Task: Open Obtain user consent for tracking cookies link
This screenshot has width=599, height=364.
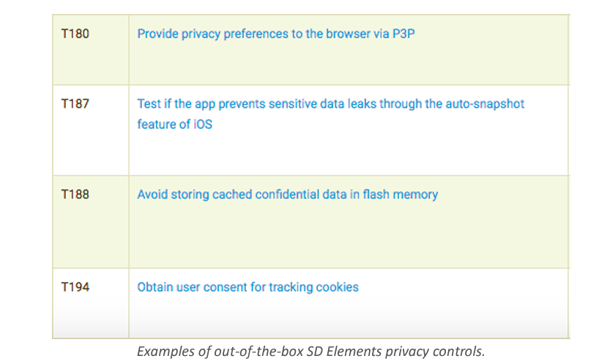Action: click(248, 287)
